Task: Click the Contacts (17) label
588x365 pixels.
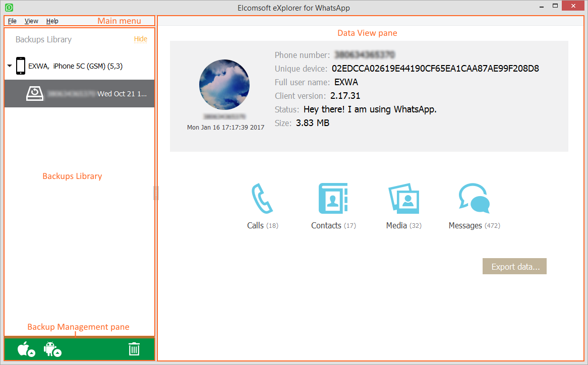Action: [333, 225]
